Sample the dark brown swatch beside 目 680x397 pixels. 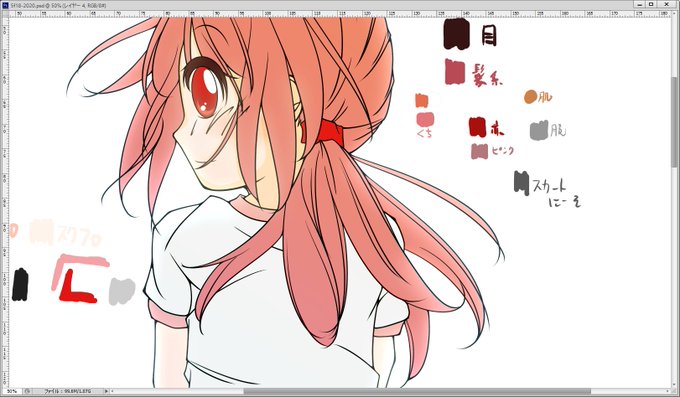tap(456, 34)
